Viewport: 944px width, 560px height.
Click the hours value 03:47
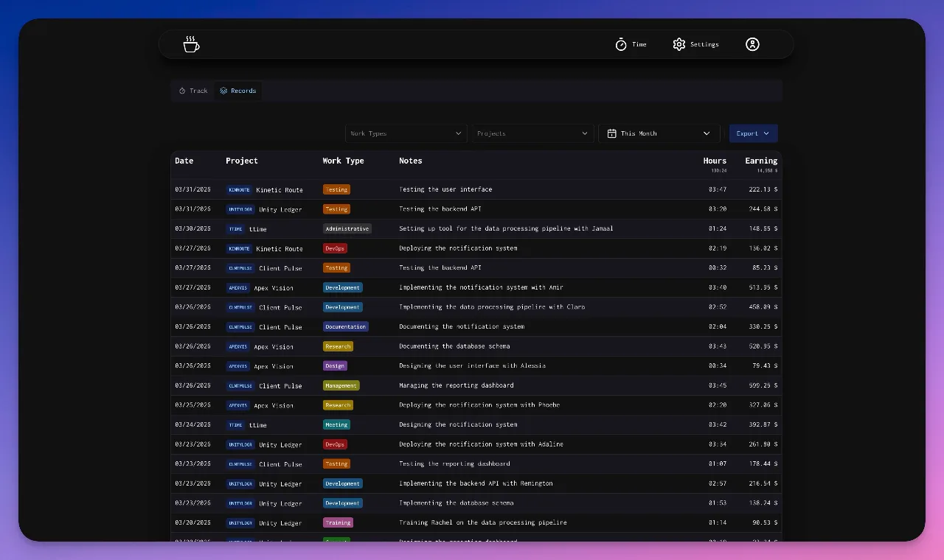pos(718,189)
